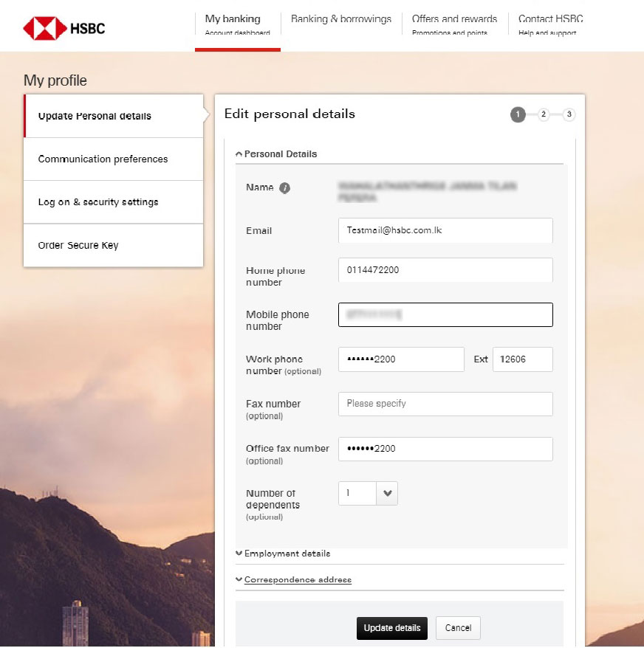
Task: Click the Work phone number field
Action: point(401,359)
